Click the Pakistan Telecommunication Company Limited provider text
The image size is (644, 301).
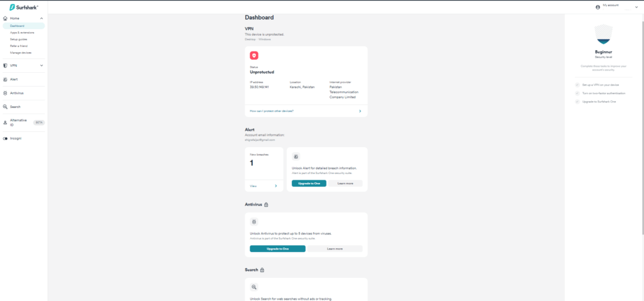click(x=344, y=92)
